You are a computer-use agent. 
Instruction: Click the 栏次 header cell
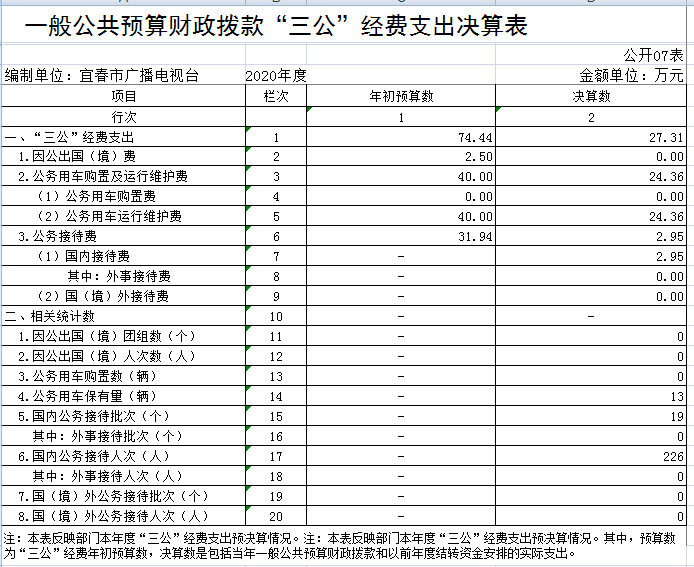click(x=276, y=96)
